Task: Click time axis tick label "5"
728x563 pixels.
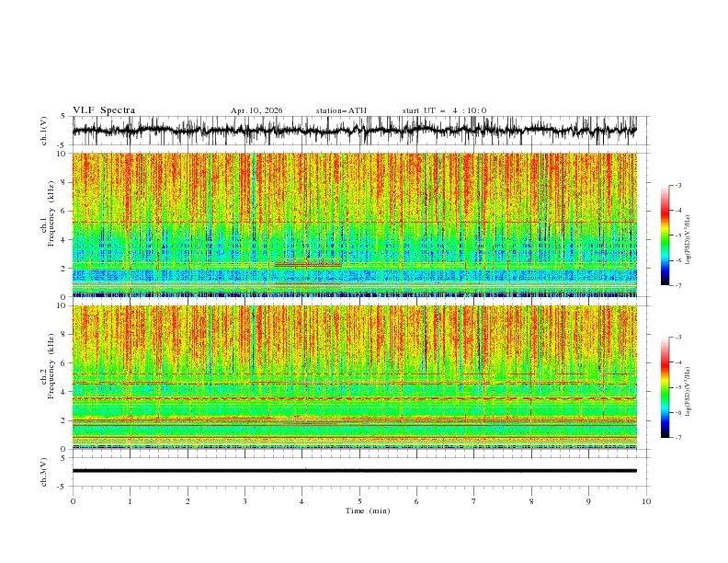Action: click(359, 501)
